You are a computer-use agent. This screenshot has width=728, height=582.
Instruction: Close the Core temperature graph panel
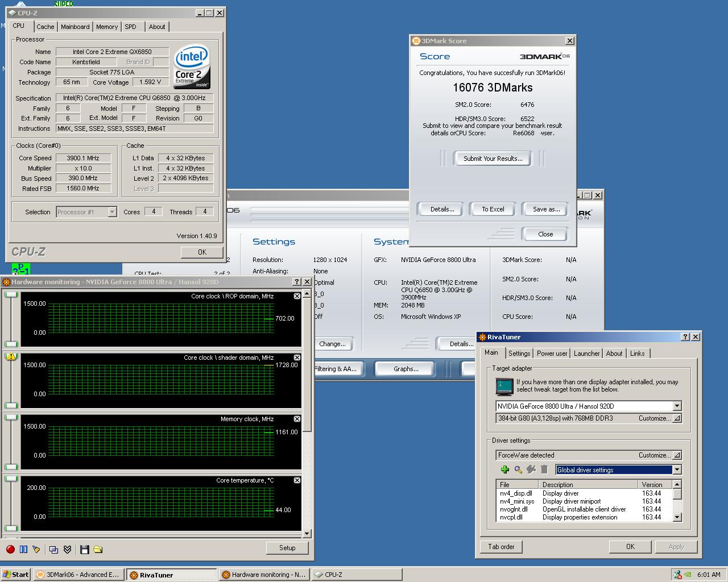click(x=297, y=480)
